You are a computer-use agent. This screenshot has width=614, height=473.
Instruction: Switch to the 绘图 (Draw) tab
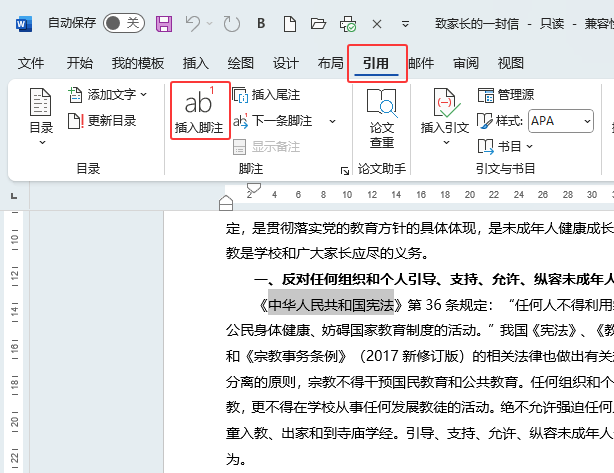click(x=241, y=63)
